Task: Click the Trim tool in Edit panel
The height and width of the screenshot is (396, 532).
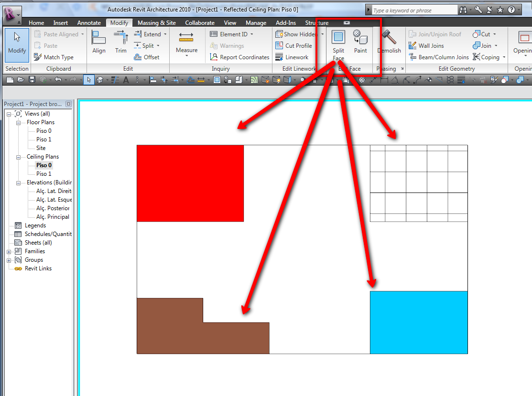Action: pyautogui.click(x=121, y=42)
